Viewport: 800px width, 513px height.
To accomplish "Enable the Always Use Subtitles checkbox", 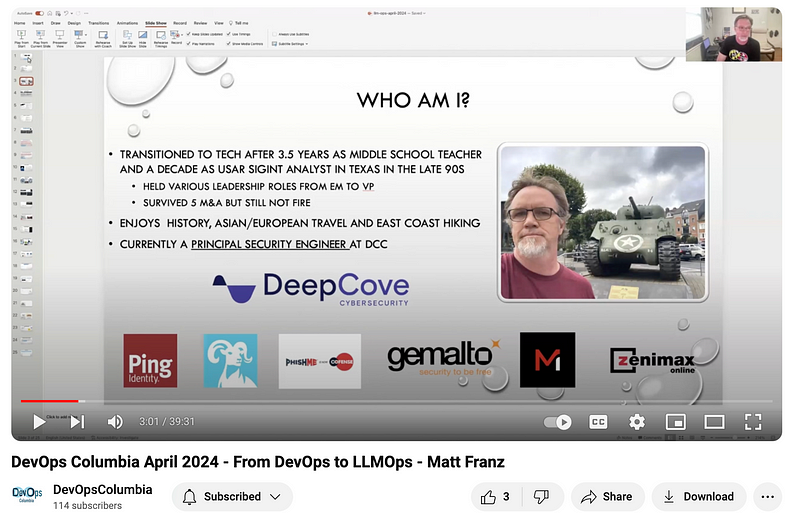I will [274, 34].
